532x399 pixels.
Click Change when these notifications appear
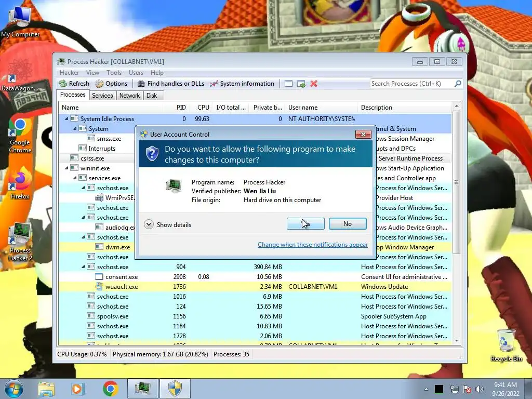[x=313, y=245]
